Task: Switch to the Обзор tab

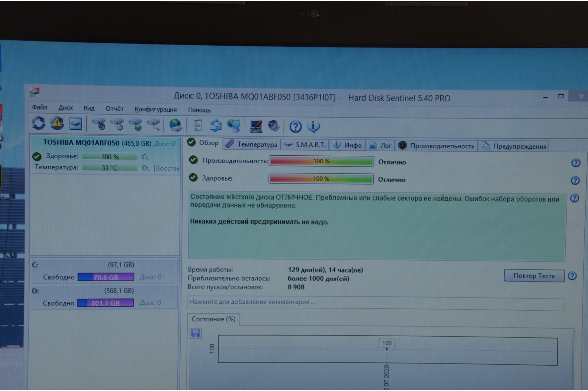Action: (203, 143)
